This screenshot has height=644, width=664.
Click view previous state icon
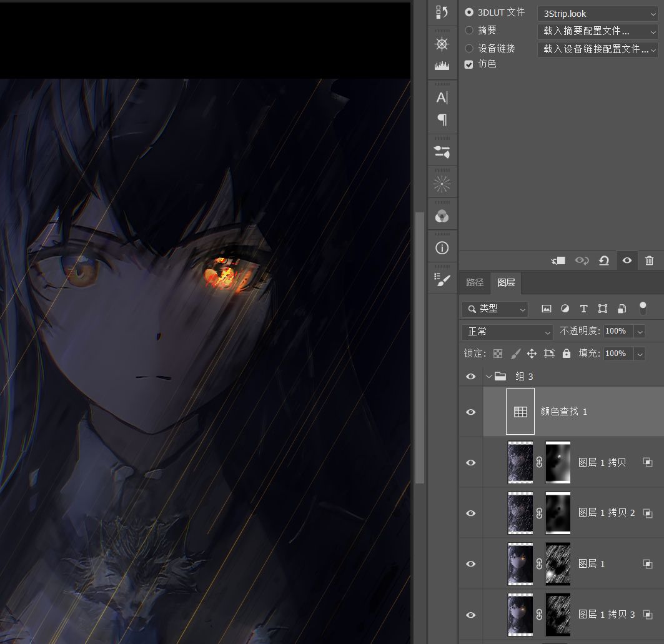(582, 260)
